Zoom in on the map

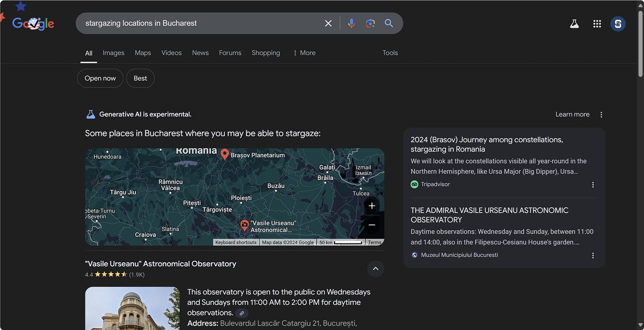[x=372, y=206]
